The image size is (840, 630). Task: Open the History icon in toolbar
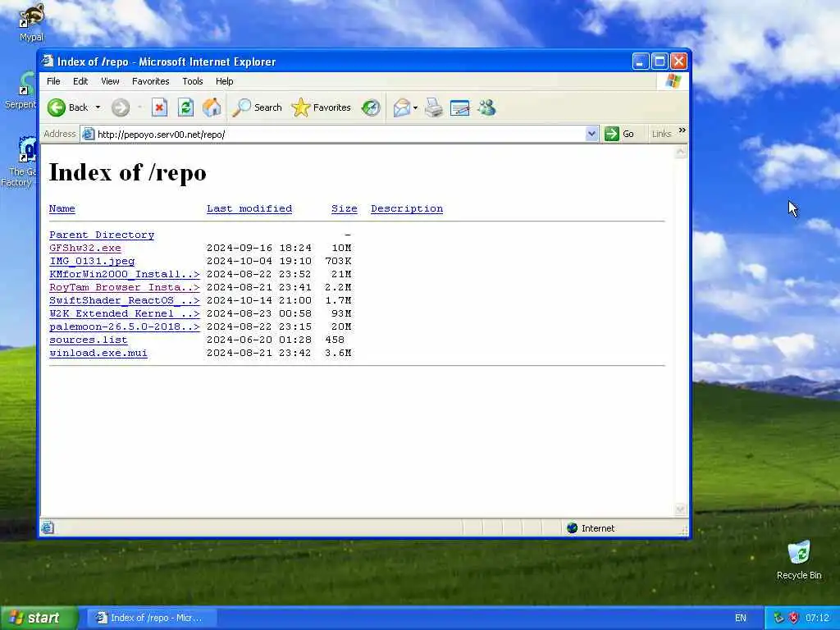[x=370, y=107]
